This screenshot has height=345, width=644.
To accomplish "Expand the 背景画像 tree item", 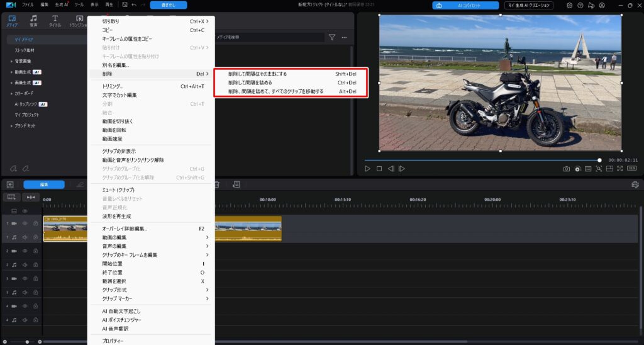I will [x=11, y=61].
